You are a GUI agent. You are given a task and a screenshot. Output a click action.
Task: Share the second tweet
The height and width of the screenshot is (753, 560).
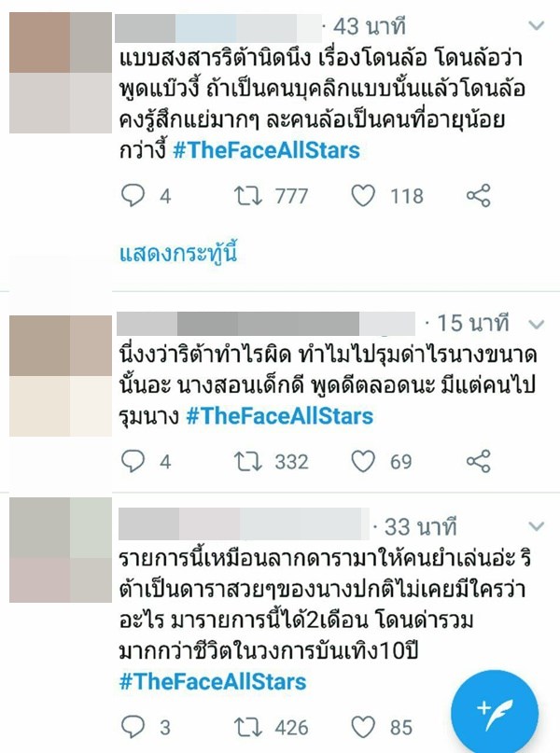click(479, 462)
